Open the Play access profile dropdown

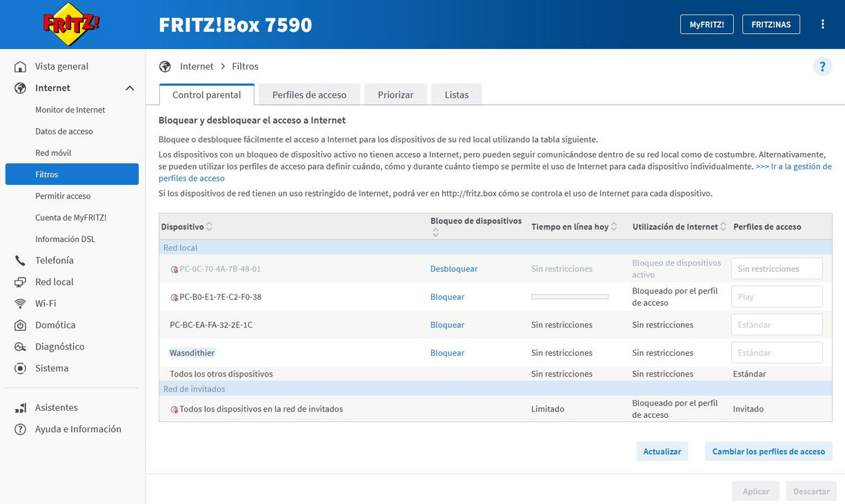777,296
